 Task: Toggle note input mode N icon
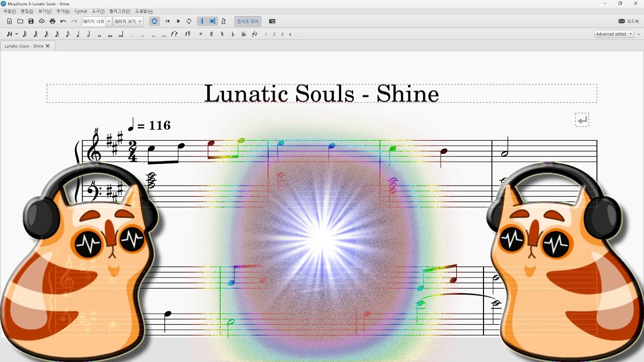(x=9, y=34)
